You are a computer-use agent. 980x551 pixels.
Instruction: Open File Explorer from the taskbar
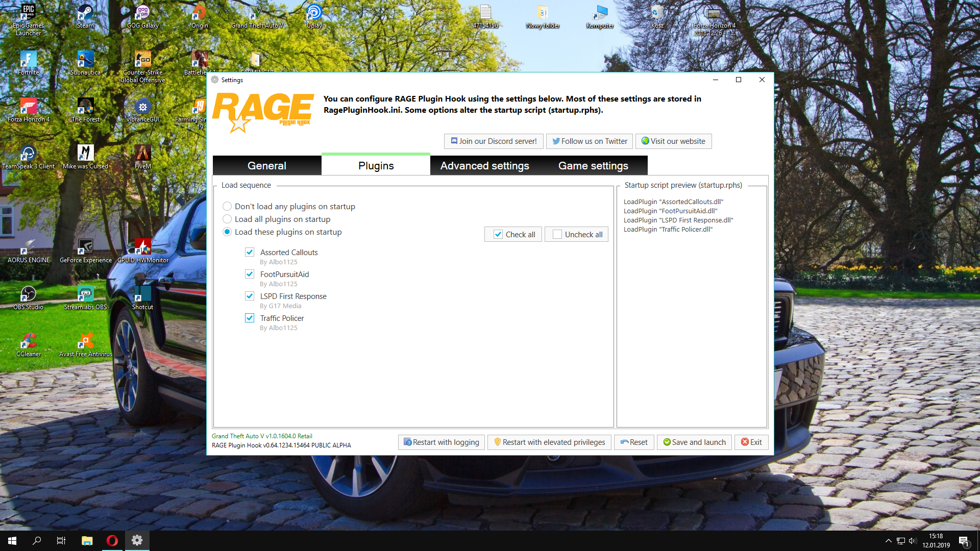[x=87, y=541]
